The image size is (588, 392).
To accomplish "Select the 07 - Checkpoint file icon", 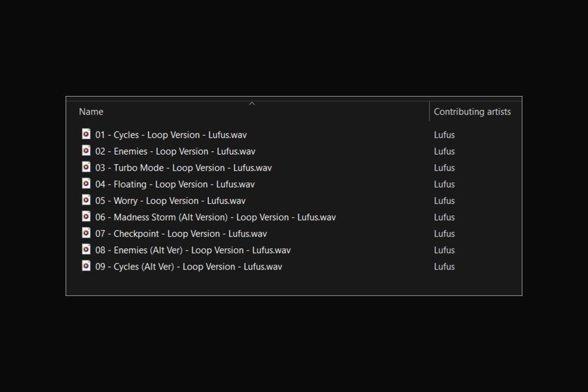I will (86, 233).
